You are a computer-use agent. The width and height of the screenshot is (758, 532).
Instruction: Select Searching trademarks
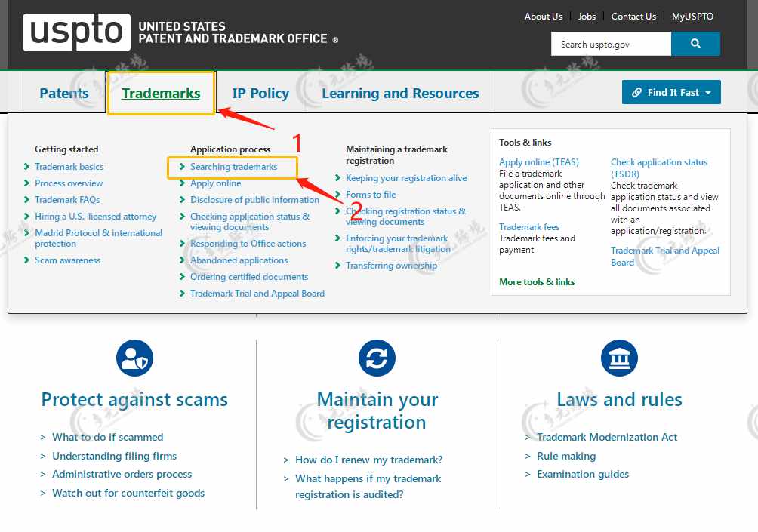233,167
